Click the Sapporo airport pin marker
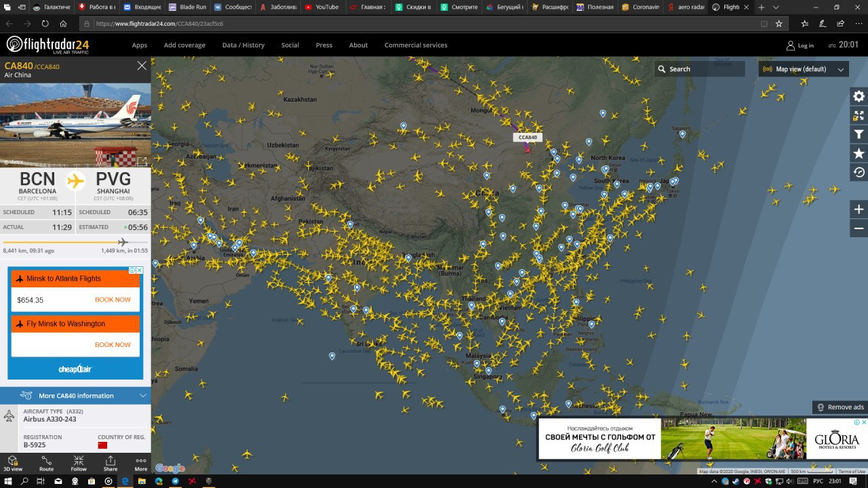 [x=683, y=134]
